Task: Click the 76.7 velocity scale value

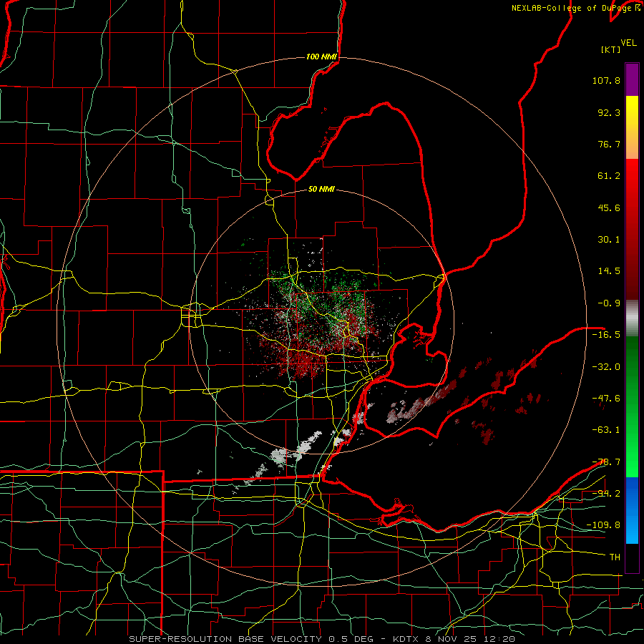Action: pos(609,144)
